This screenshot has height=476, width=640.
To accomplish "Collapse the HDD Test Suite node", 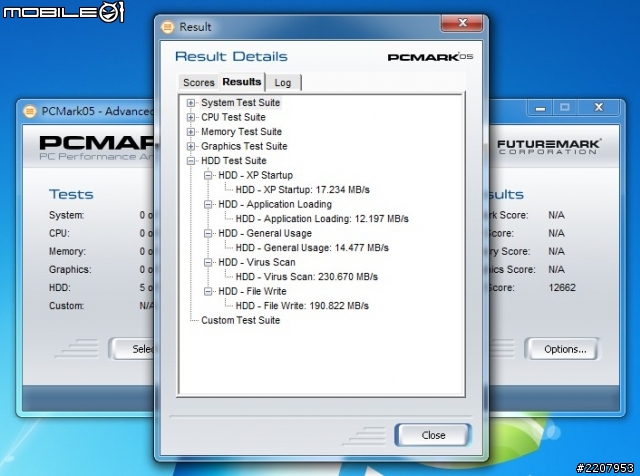I will tap(191, 161).
